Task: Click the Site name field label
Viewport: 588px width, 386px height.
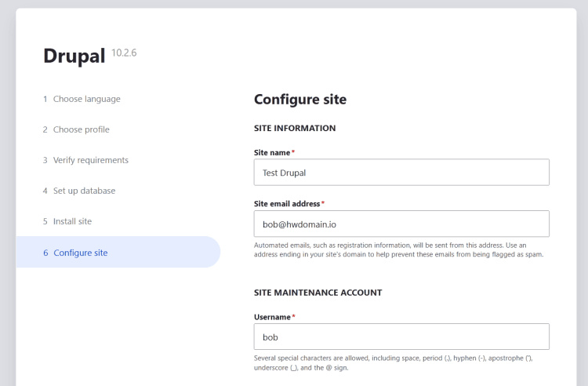Action: click(271, 152)
